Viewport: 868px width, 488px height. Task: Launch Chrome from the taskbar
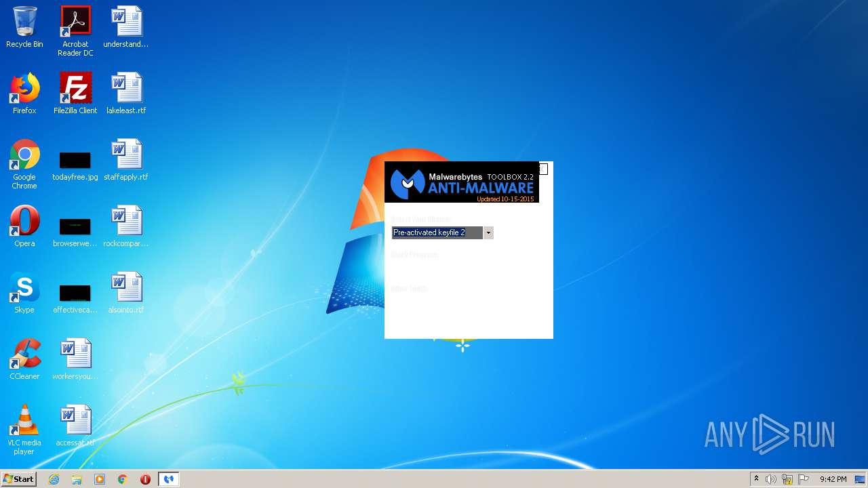(x=122, y=479)
